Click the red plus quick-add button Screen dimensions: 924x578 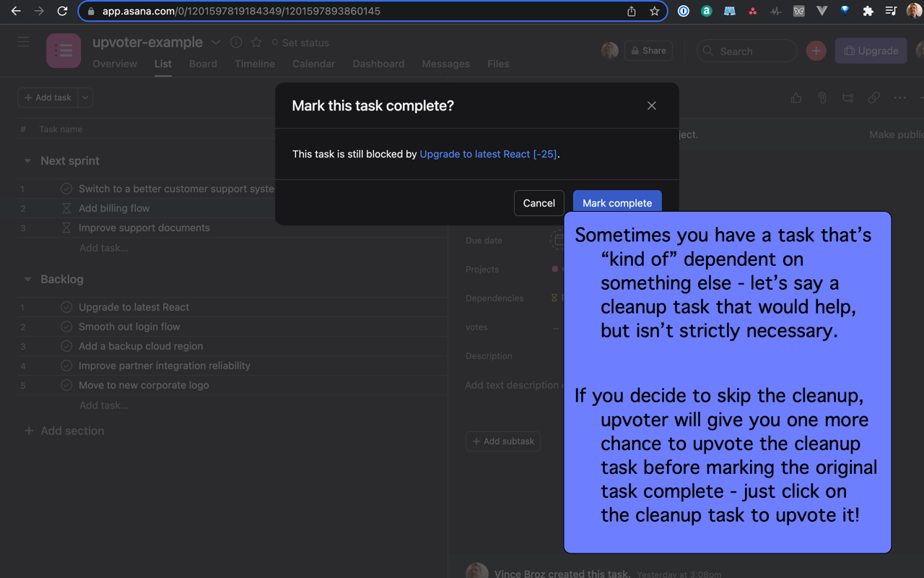point(816,51)
